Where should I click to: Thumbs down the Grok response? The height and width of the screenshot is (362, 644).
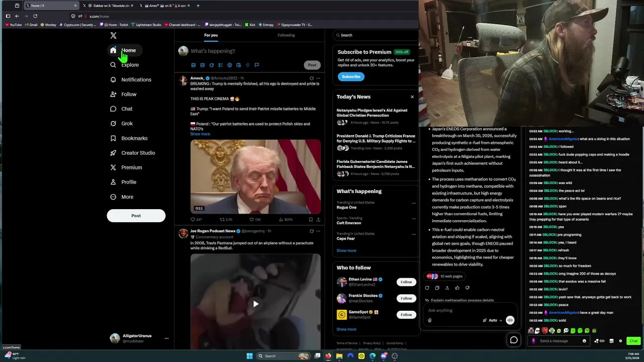467,288
